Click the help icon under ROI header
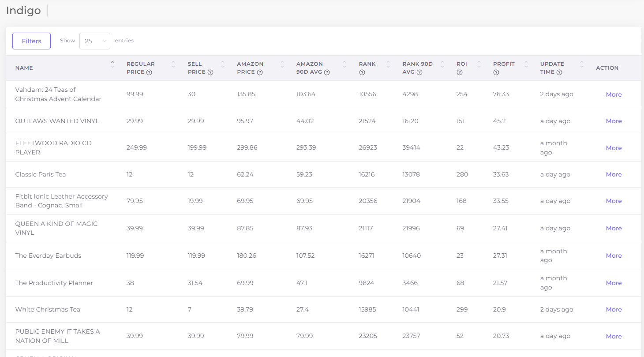The image size is (644, 357). coord(460,72)
